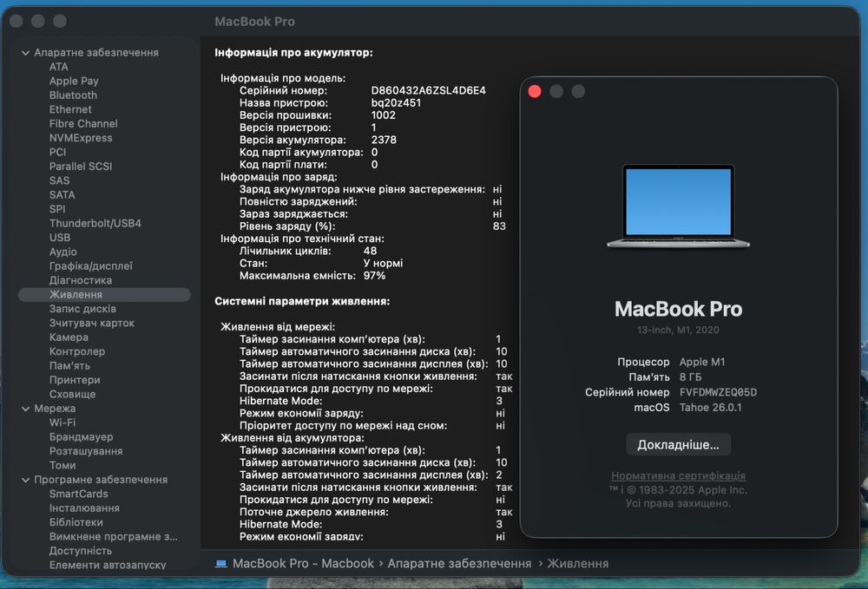Select Доступність in the sidebar
Screen dimensions: 868x589
pyautogui.click(x=80, y=552)
